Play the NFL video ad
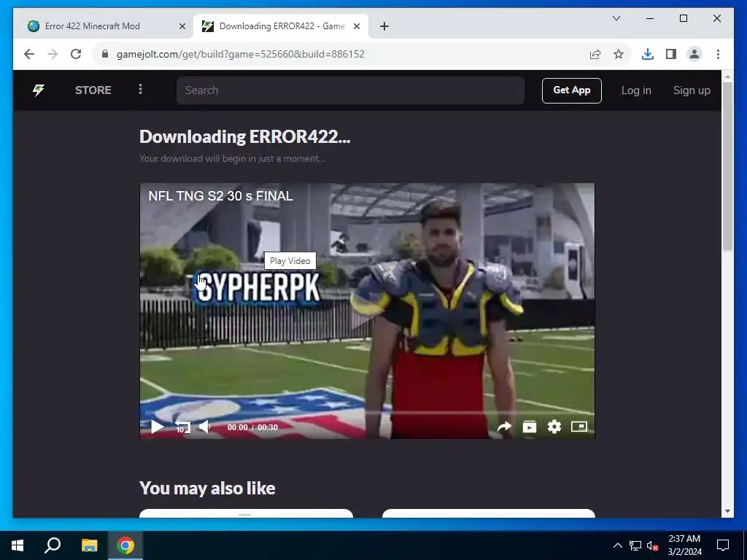This screenshot has width=747, height=560. coord(158,427)
